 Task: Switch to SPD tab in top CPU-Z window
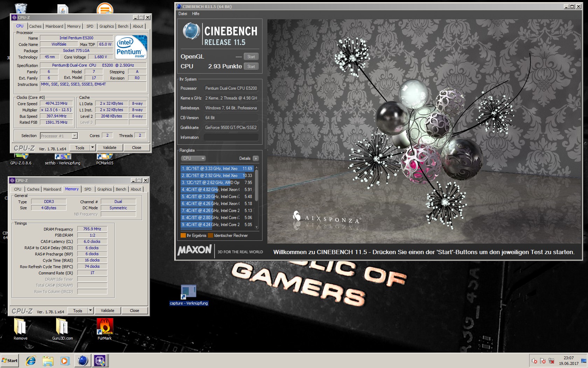[90, 26]
